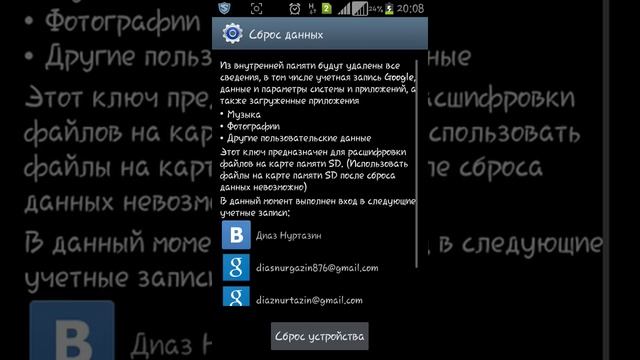The image size is (640, 360).
Task: Select the VK account icon for Диаз Нуртазин
Action: 236,235
